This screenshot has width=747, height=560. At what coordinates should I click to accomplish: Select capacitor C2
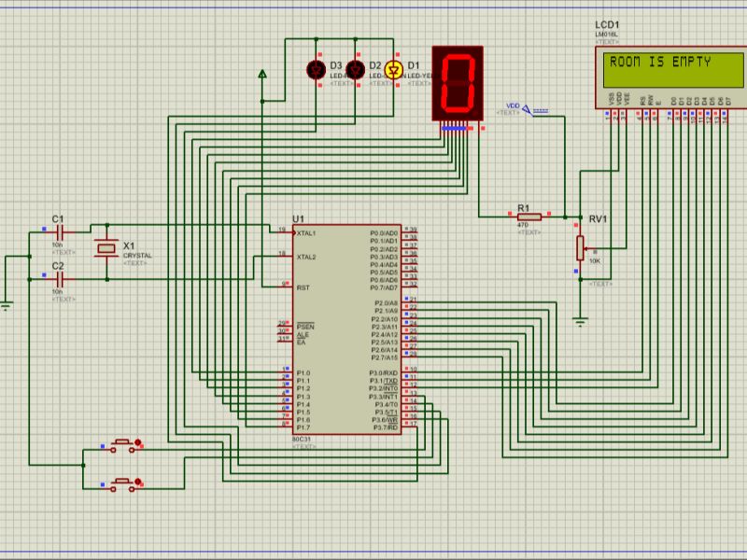[58, 280]
